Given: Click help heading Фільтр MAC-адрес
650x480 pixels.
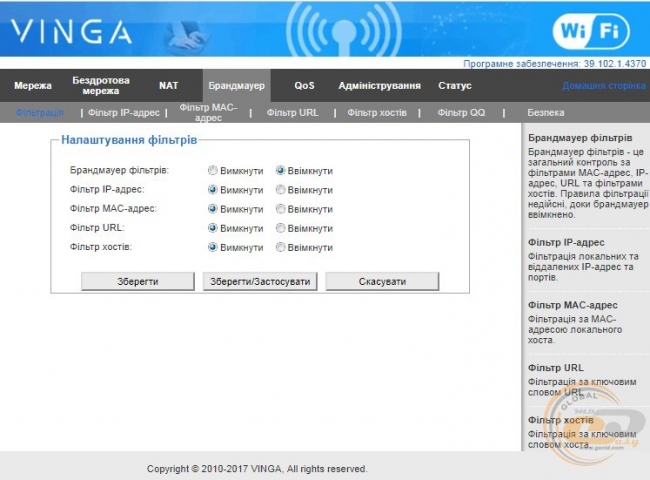Looking at the screenshot, I should pyautogui.click(x=572, y=305).
